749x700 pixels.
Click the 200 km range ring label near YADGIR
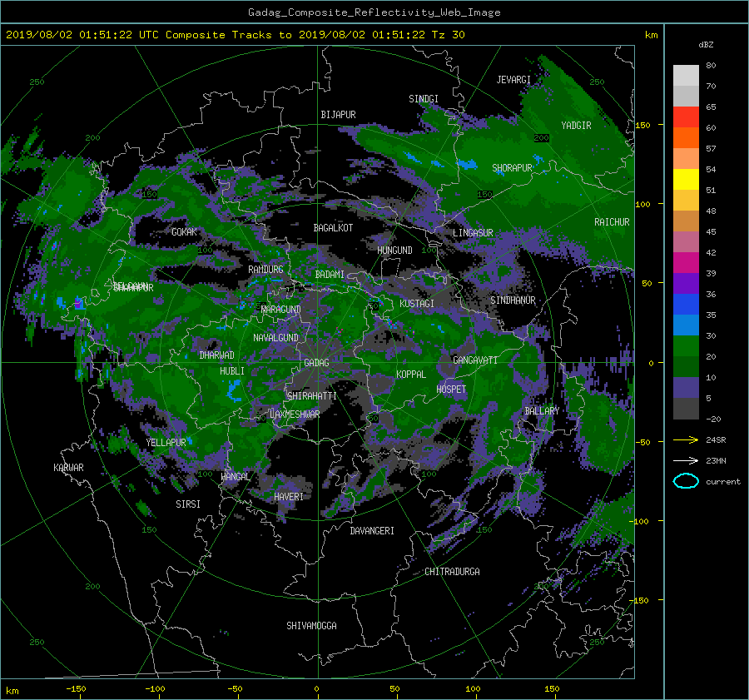point(541,138)
